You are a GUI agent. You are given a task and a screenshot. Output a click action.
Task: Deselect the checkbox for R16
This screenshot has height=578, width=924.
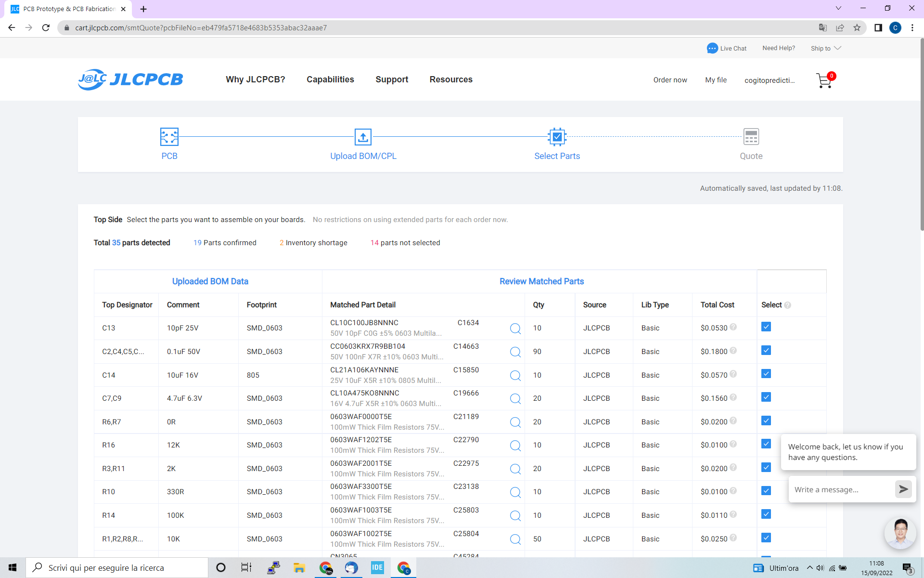[x=766, y=444]
